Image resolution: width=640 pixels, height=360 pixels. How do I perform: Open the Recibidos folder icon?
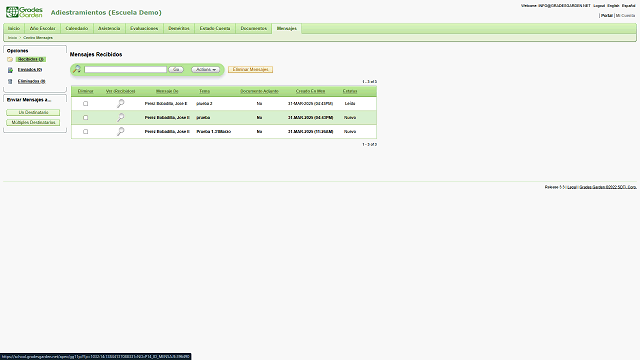10,60
